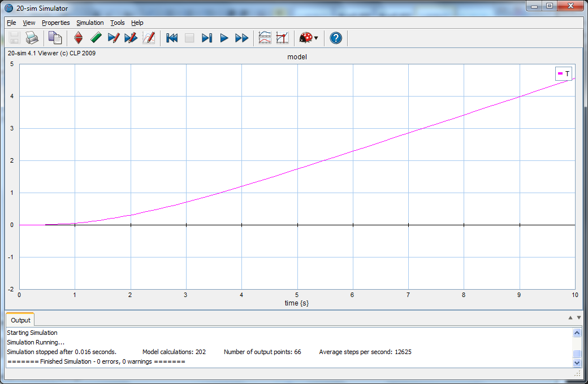The height and width of the screenshot is (384, 588).
Task: Open the blue question mark help icon
Action: tap(336, 38)
